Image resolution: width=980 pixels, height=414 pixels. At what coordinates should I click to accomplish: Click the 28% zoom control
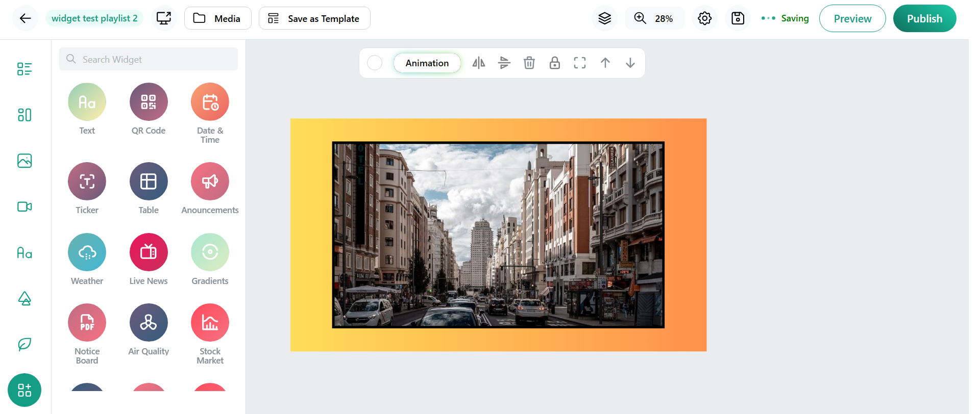click(654, 18)
